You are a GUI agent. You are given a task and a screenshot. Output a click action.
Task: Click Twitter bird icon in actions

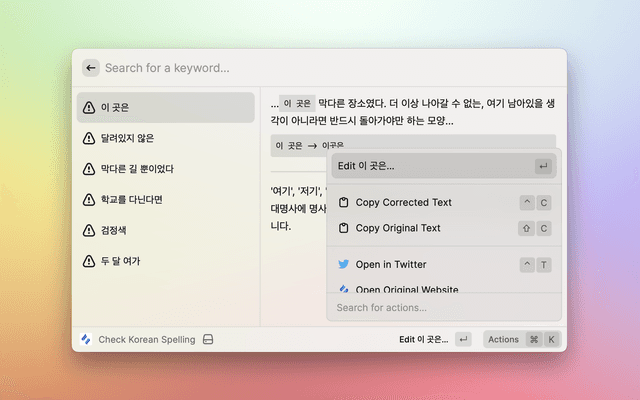pyautogui.click(x=343, y=265)
